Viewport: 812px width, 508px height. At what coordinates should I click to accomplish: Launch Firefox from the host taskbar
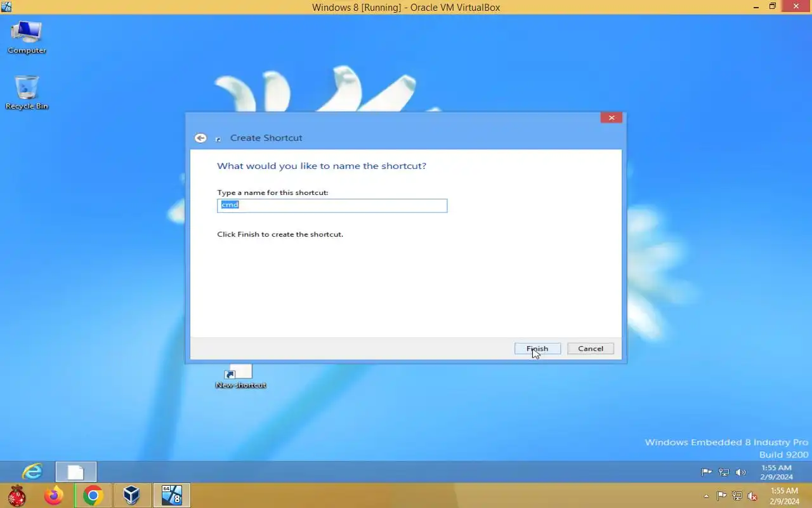pos(54,495)
